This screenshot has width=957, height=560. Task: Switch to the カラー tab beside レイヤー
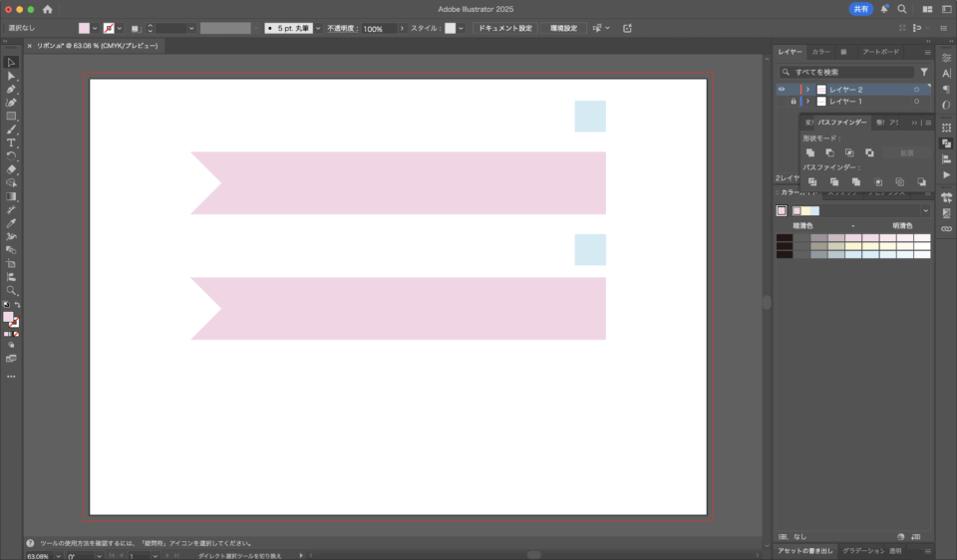pos(820,52)
